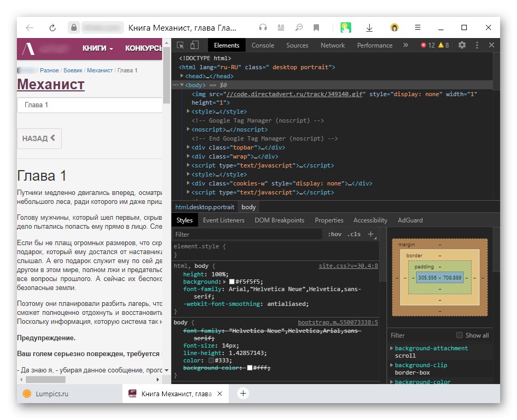
Task: Show more DevTools tabs via chevron
Action: [x=406, y=45]
